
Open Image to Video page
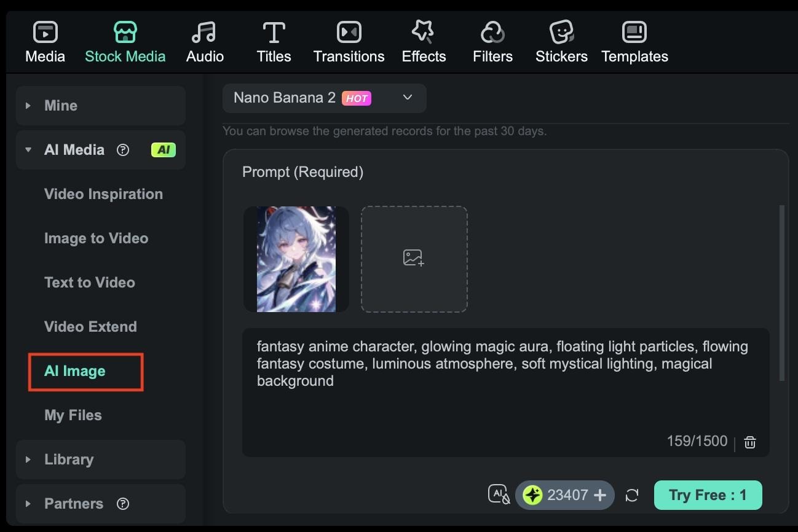tap(97, 238)
